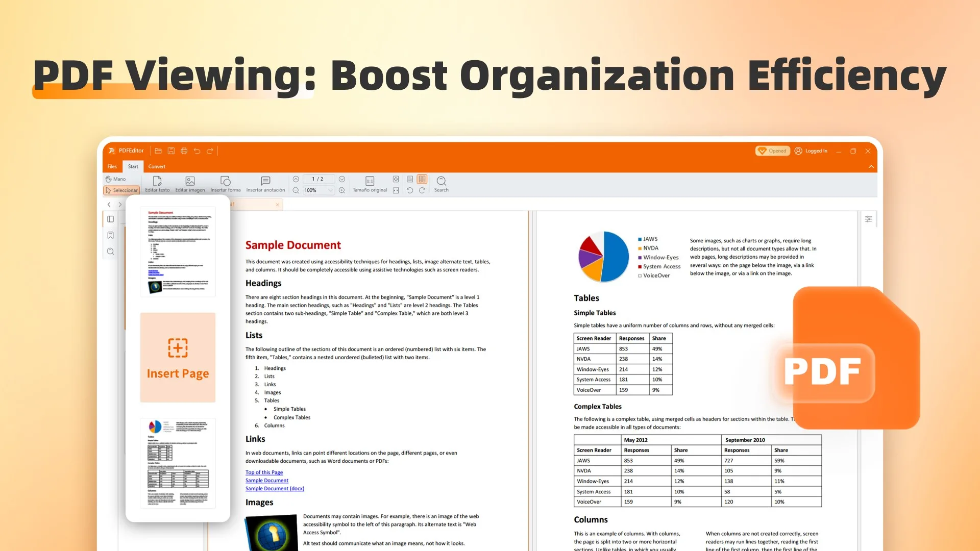Fit page to window icon

(x=396, y=179)
